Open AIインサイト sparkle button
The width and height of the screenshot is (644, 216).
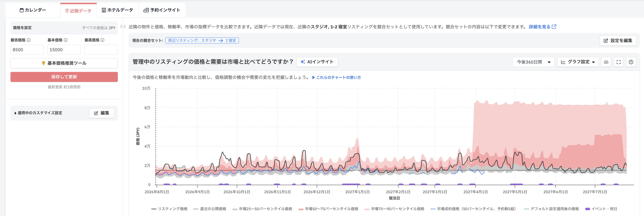pyautogui.click(x=317, y=62)
